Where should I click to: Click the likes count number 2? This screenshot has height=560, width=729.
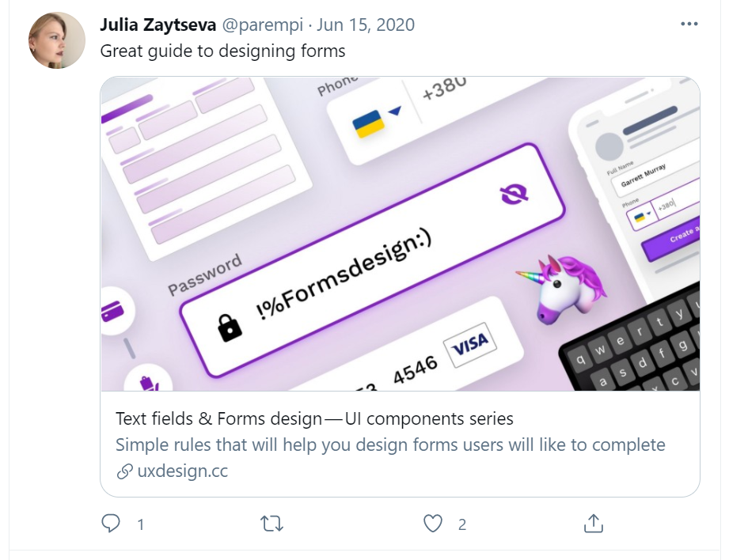(x=461, y=524)
